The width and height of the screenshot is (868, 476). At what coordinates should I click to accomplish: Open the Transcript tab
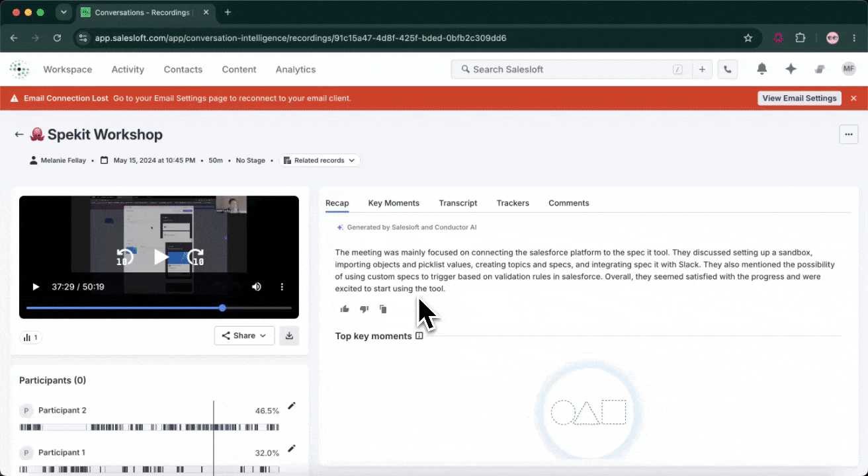458,203
